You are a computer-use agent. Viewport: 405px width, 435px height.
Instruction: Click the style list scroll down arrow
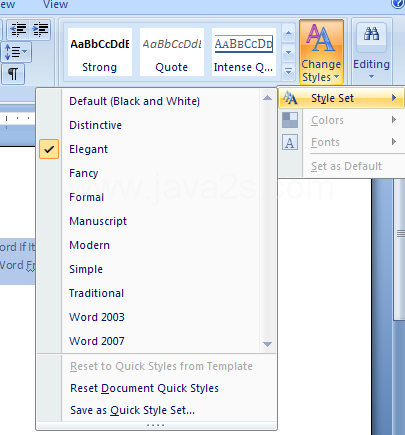(267, 344)
